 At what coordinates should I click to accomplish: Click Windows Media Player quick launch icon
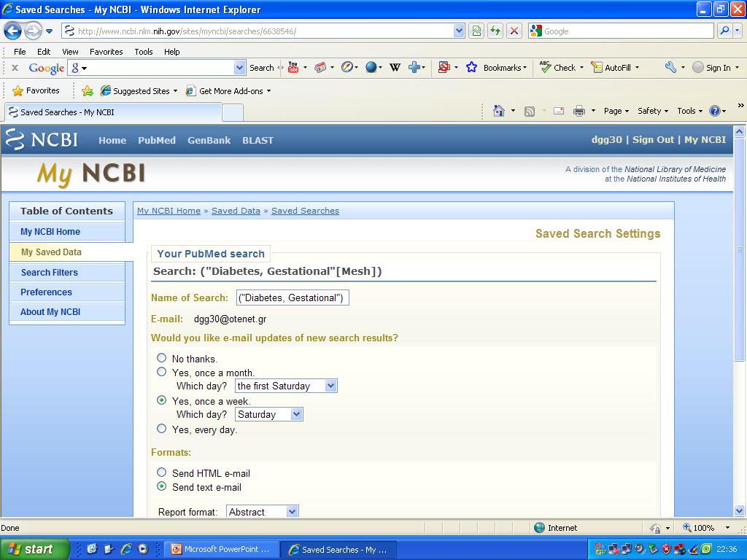pos(143,549)
